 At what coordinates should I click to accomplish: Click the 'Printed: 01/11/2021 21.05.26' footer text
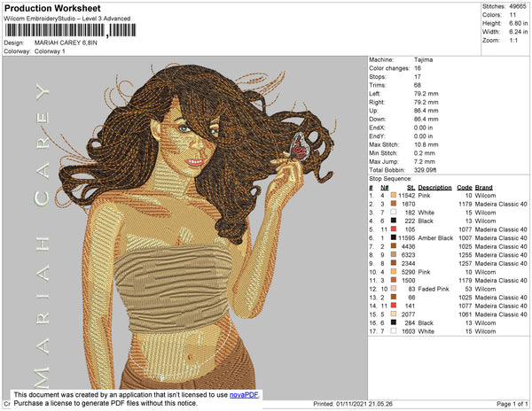coord(353,404)
